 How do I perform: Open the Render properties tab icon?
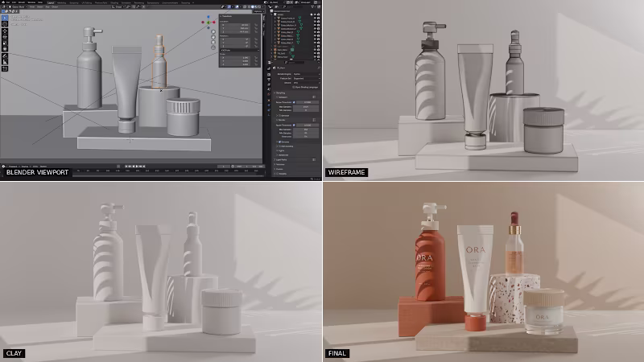pyautogui.click(x=269, y=74)
